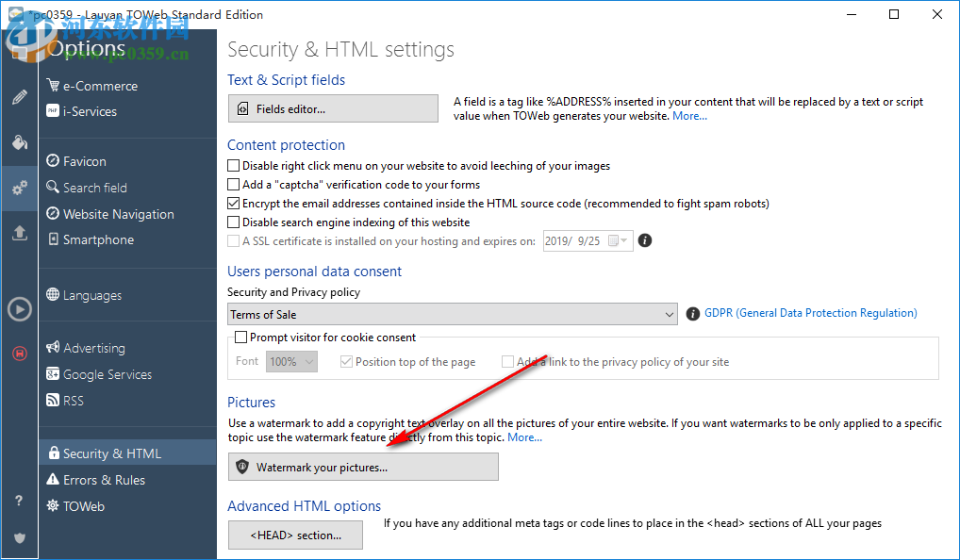Screen dimensions: 960x560
Task: Click the Fields editor button
Action: pos(333,108)
